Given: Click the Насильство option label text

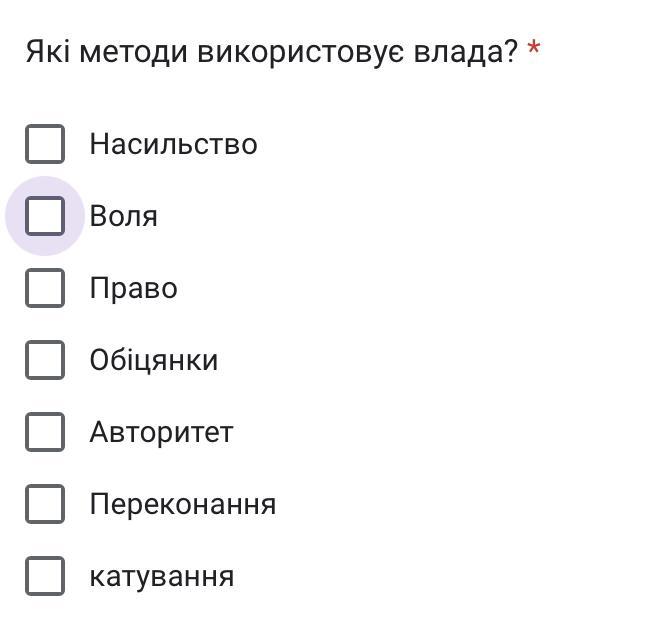Looking at the screenshot, I should tap(173, 144).
